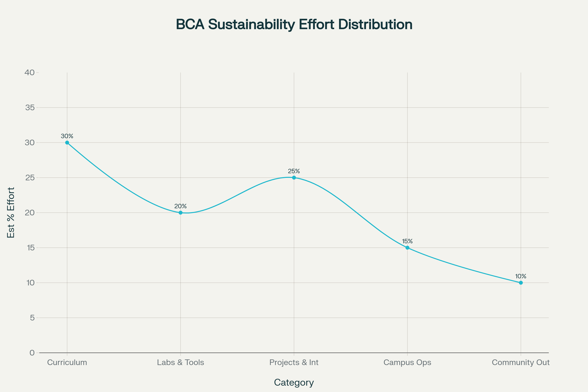Click the 30% Curriculum data point

point(67,143)
